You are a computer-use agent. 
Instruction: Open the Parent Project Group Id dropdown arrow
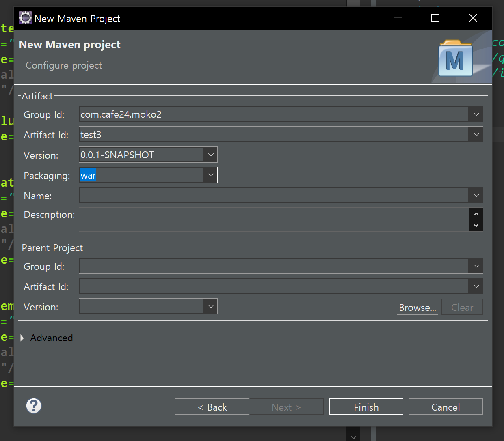click(476, 266)
